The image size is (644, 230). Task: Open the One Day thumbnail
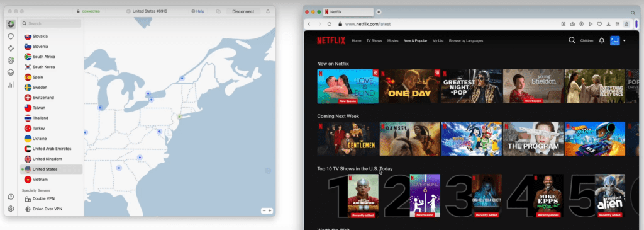coord(410,86)
